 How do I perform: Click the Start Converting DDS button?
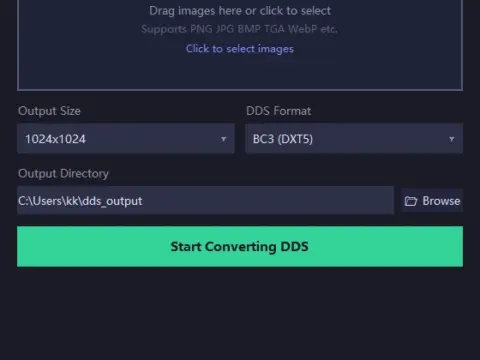point(240,246)
